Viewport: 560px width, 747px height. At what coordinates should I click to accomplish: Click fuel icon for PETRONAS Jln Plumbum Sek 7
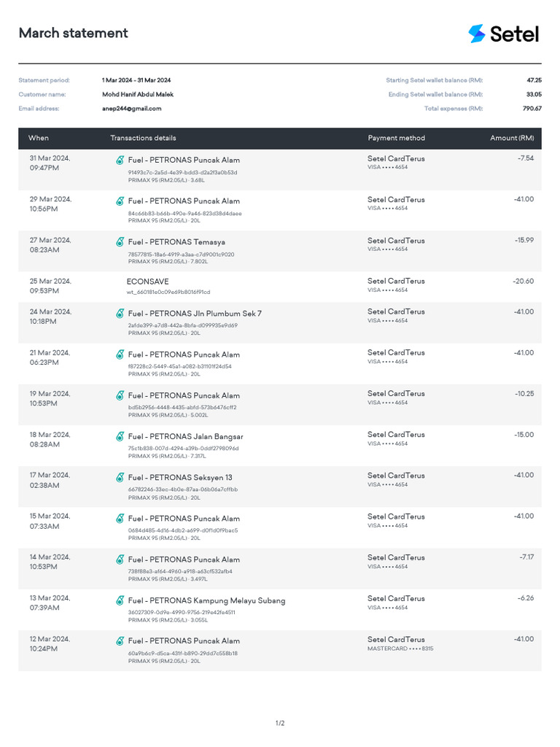tap(120, 313)
